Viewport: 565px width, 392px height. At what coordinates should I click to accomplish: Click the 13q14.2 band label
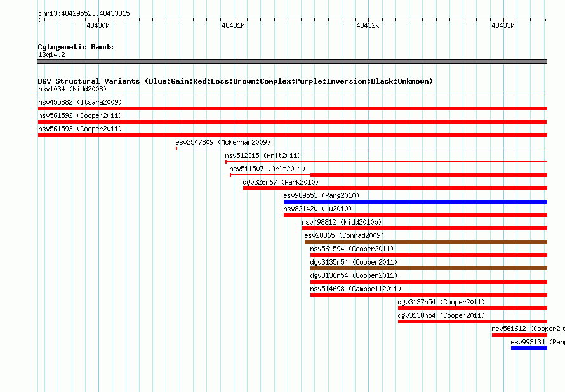click(51, 55)
